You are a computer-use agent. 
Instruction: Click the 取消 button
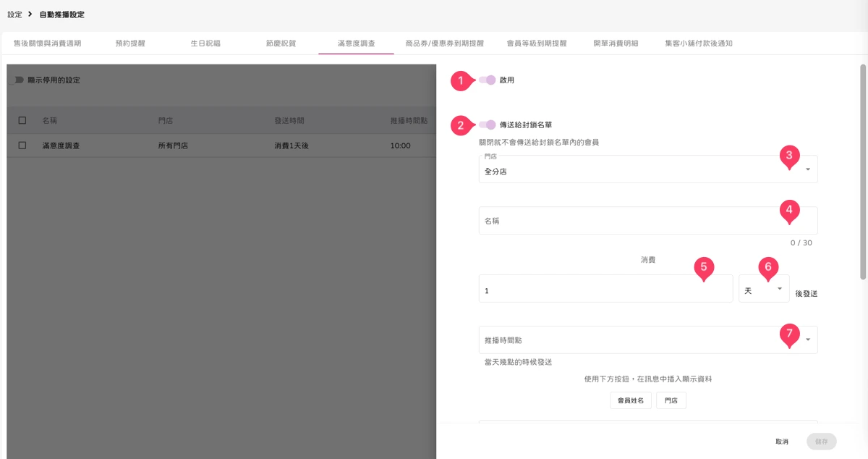[782, 441]
